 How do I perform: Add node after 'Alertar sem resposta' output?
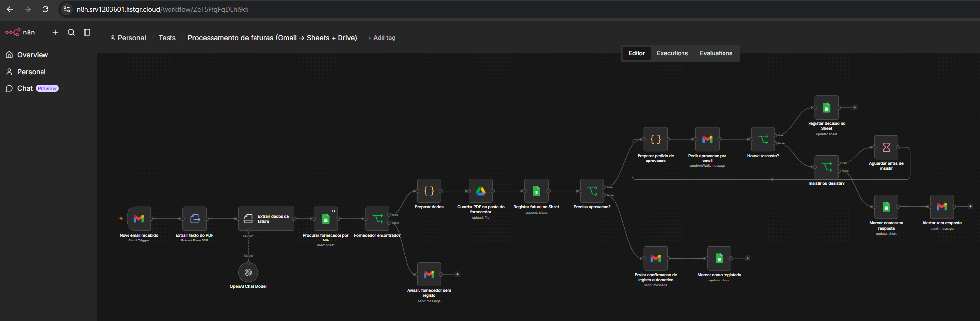click(970, 206)
